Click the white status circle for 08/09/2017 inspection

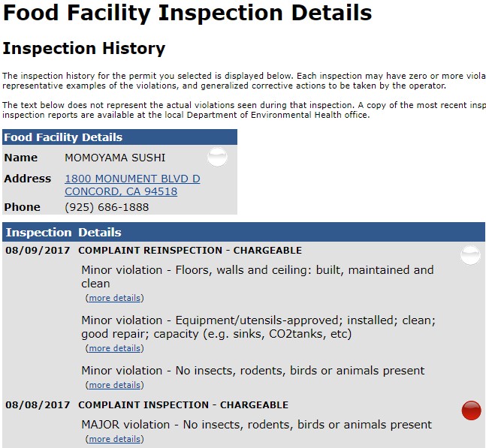tap(470, 255)
